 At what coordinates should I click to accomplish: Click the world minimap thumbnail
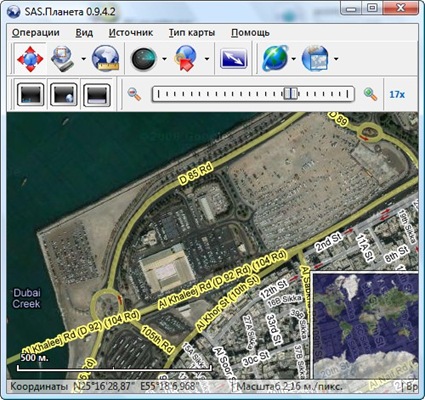(364, 325)
